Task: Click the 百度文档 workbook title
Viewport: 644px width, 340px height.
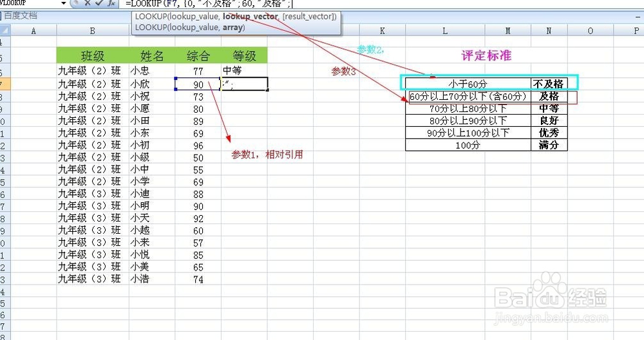Action: point(20,16)
